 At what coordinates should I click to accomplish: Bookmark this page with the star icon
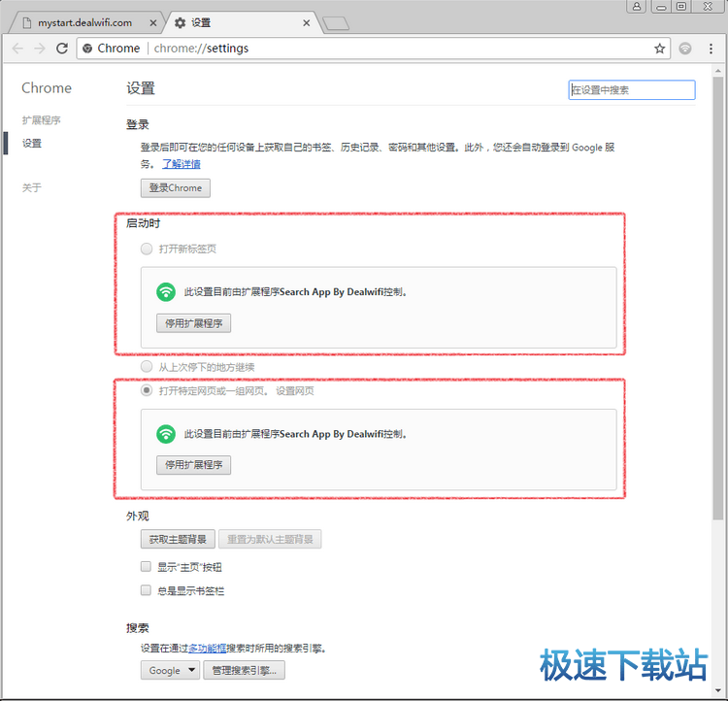point(659,49)
